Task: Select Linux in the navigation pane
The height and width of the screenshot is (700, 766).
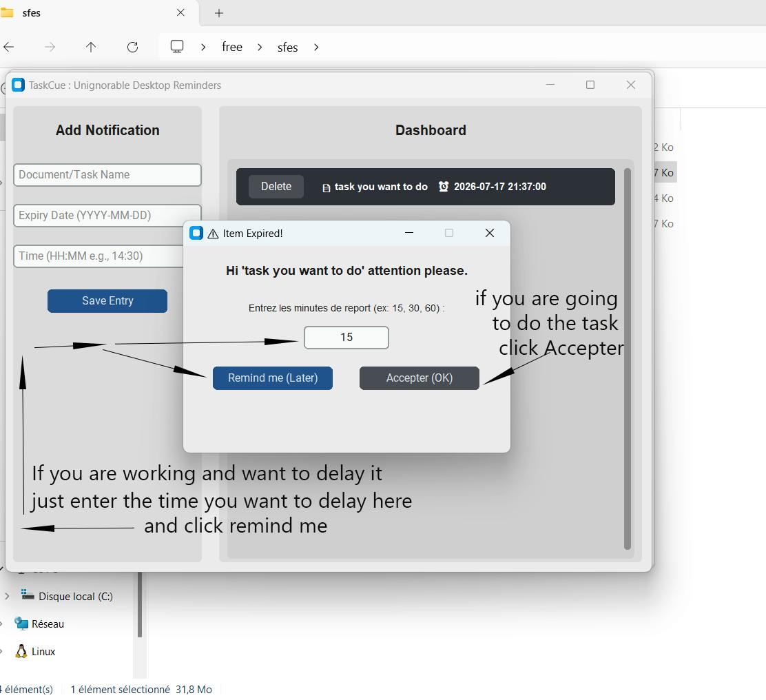Action: pos(43,652)
